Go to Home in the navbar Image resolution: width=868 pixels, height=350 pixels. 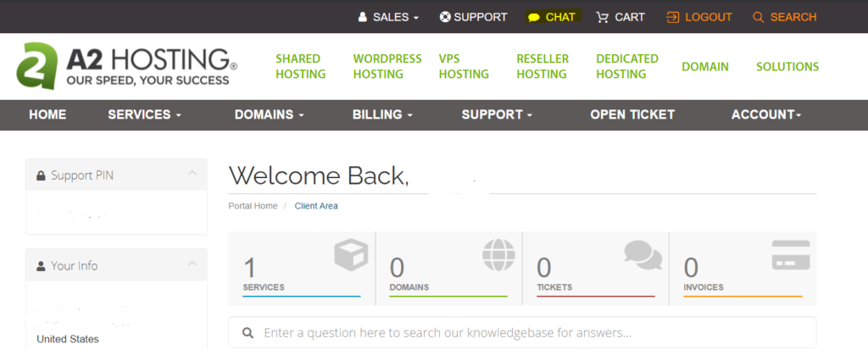click(x=47, y=114)
